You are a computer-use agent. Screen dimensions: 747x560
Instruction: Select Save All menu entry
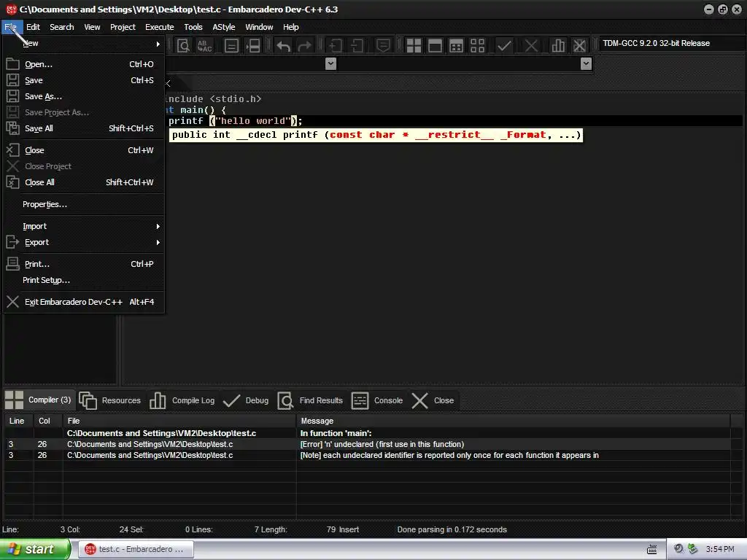tap(84, 128)
